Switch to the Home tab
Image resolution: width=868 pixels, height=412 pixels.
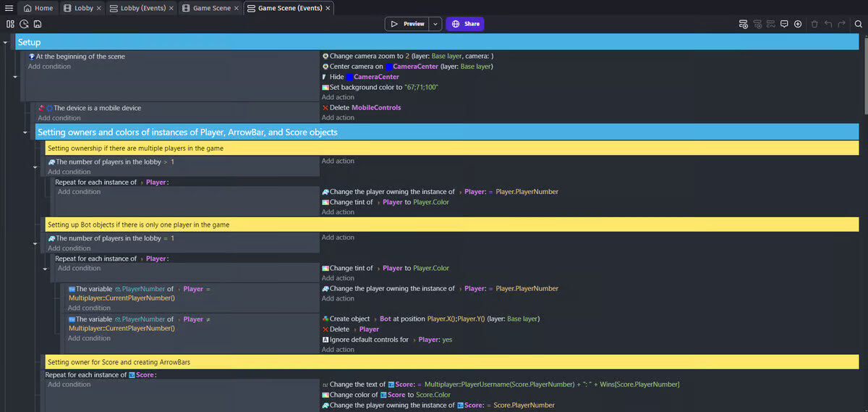coord(38,8)
